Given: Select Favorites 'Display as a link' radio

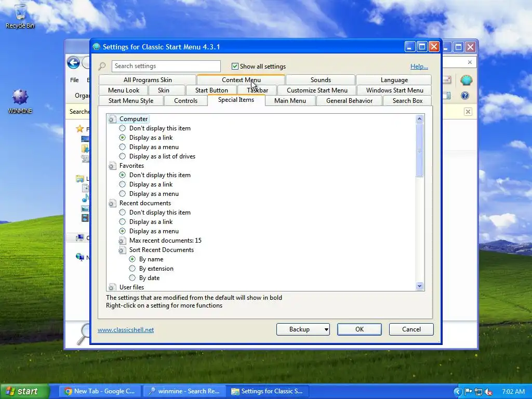Looking at the screenshot, I should [x=122, y=184].
